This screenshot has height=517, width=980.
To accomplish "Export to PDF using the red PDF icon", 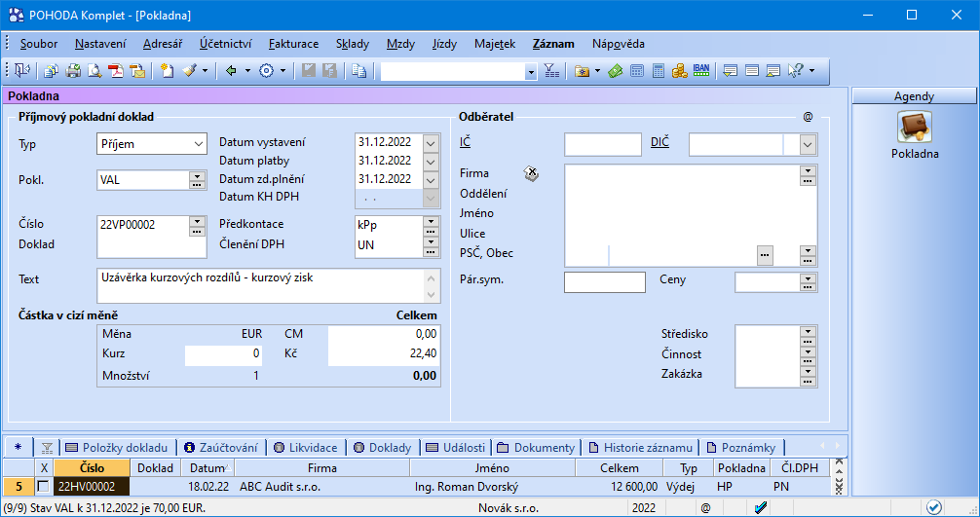I will coord(116,71).
